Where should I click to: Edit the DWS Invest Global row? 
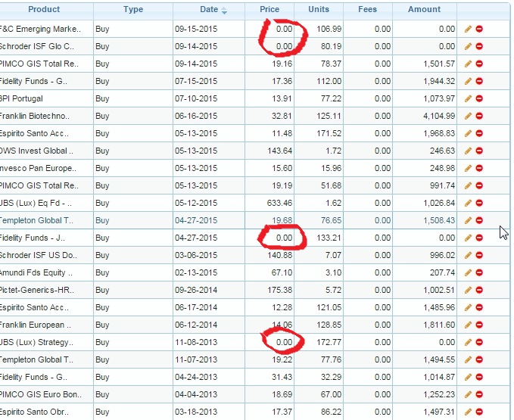469,151
